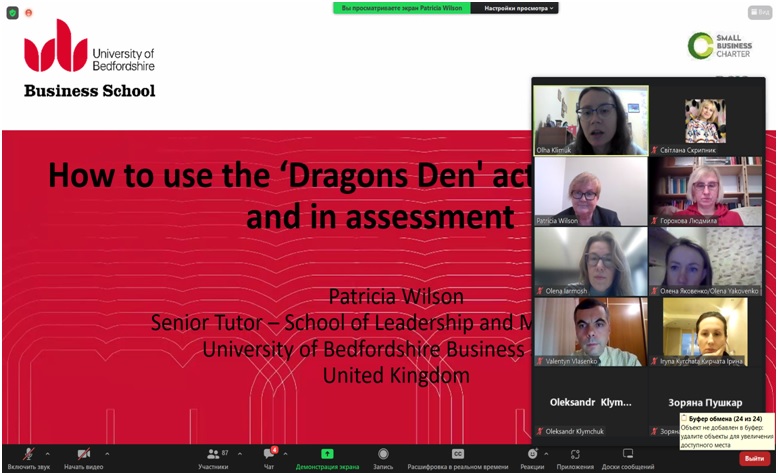
Task: Click the red recording indicator icon
Action: 29,13
